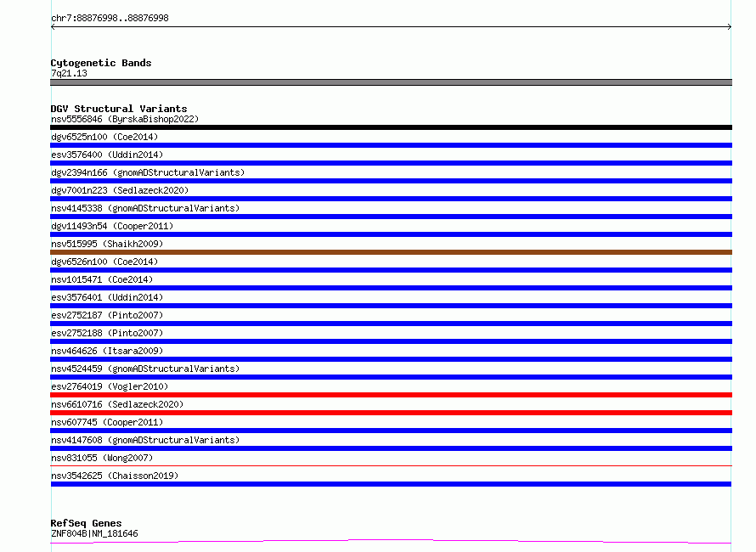
Task: Select nsv6610716 (Sedlazeck2020) label
Action: click(x=117, y=404)
